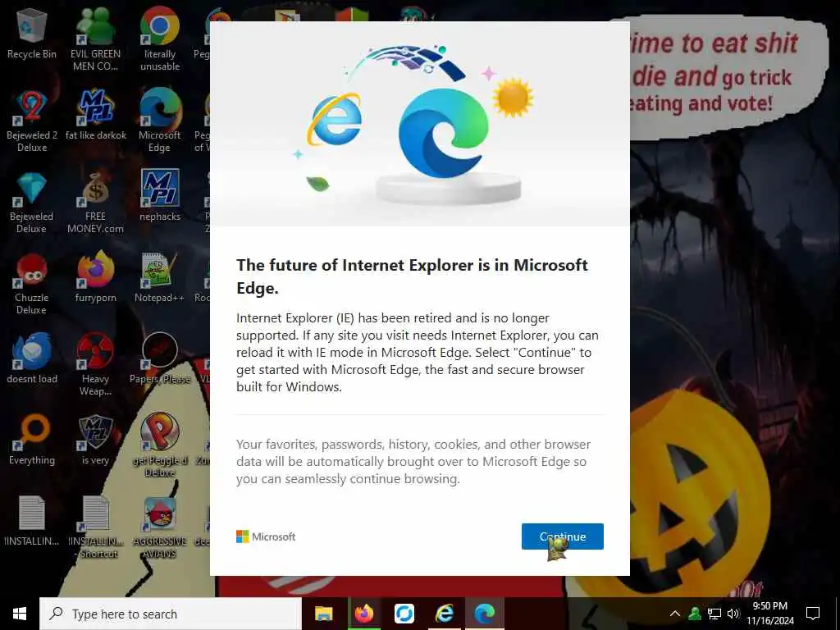
Task: Open File Explorer from the taskbar
Action: (323, 614)
